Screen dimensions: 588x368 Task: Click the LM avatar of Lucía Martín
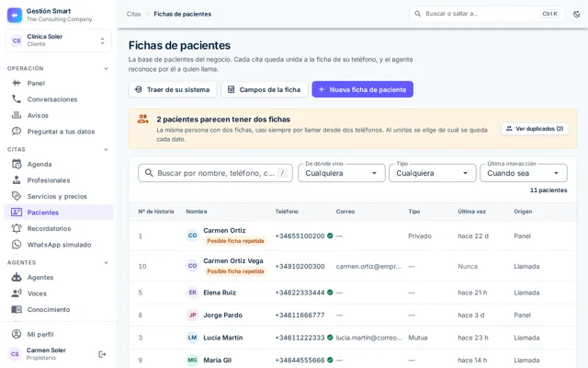(192, 338)
